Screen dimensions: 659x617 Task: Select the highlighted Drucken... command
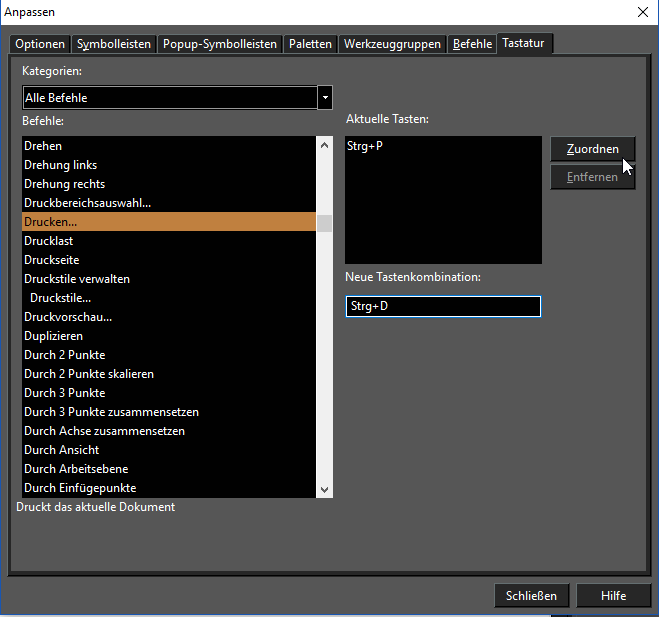pos(169,221)
